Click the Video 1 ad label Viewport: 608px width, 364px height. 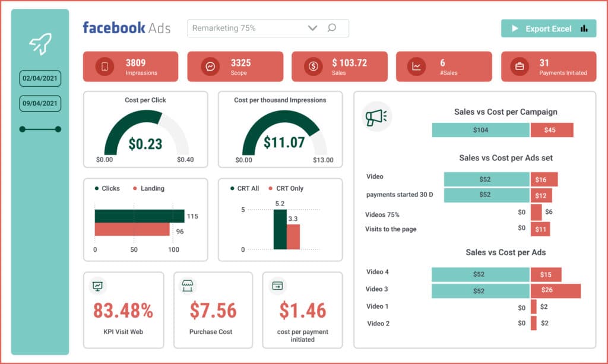pyautogui.click(x=377, y=306)
